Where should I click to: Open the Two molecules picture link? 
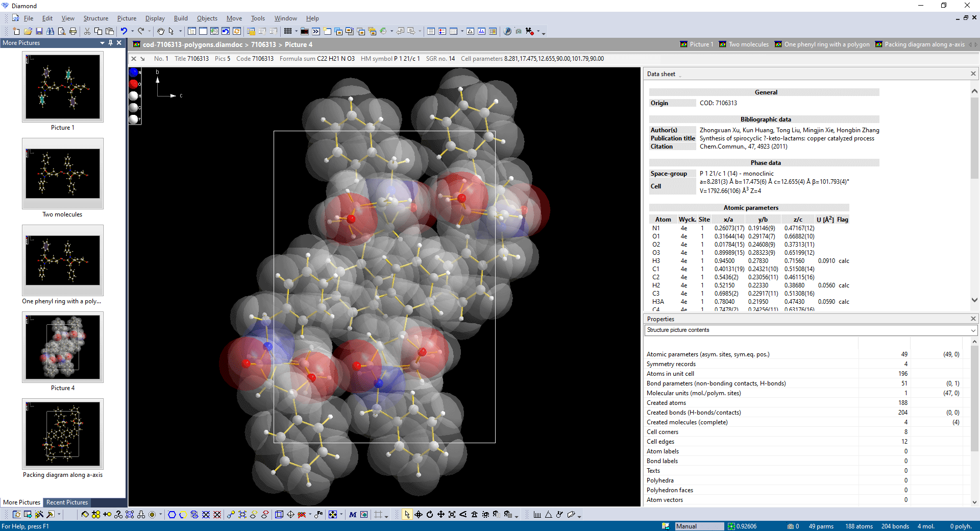748,44
